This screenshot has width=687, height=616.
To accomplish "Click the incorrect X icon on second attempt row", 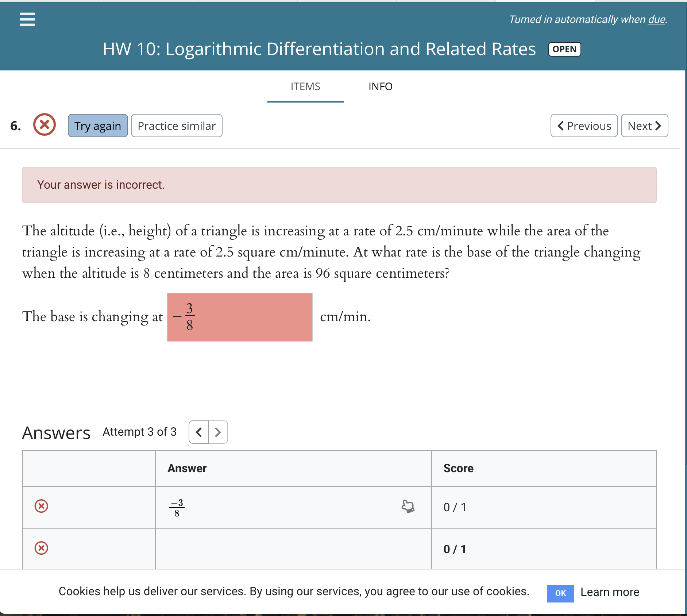I will click(x=41, y=548).
